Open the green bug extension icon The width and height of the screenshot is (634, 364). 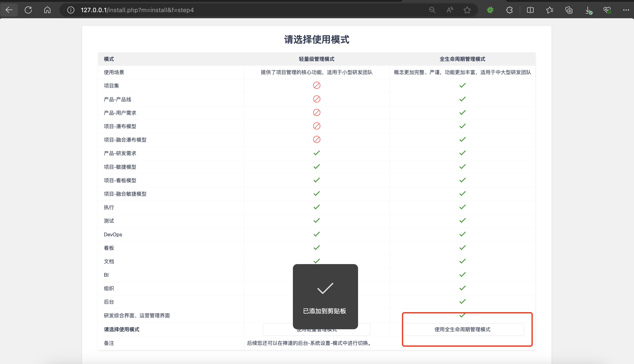point(490,10)
